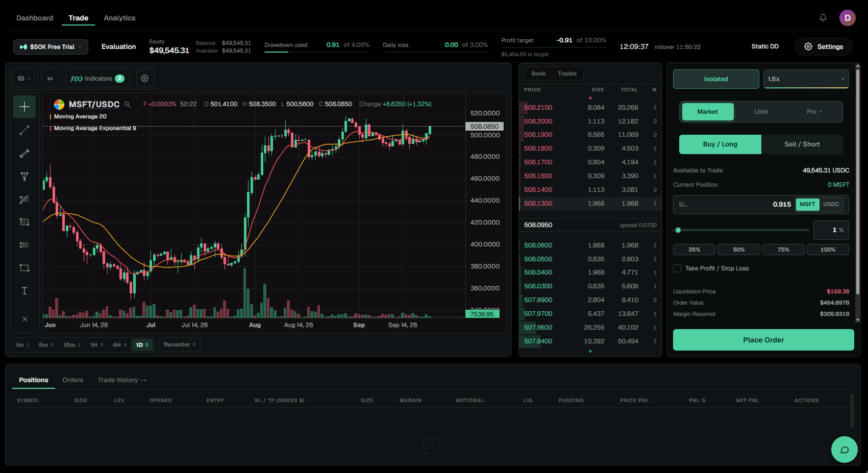The height and width of the screenshot is (473, 868).
Task: Switch to 5m timeframe
Action: click(46, 345)
